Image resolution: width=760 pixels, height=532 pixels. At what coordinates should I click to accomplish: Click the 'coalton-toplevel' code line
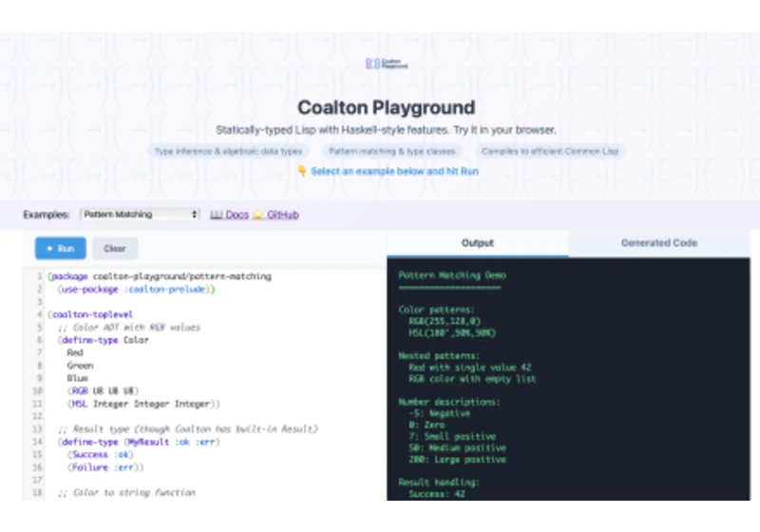[90, 314]
